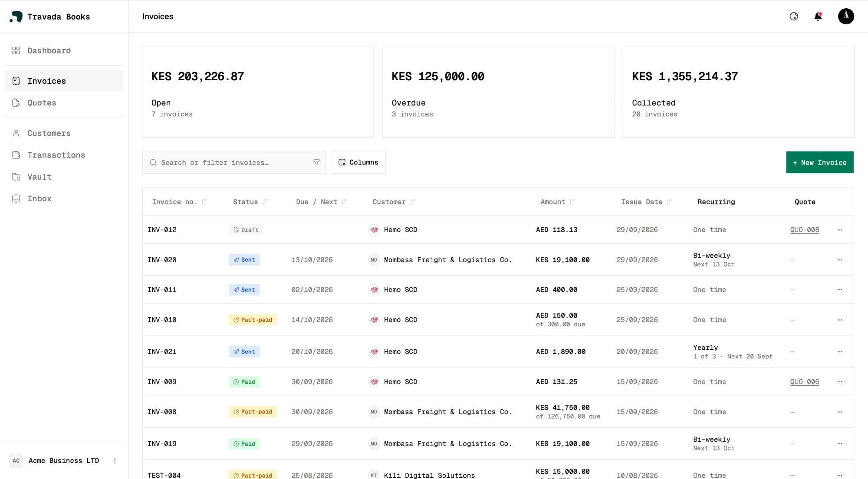Open row actions menu for INV-019

click(x=840, y=444)
